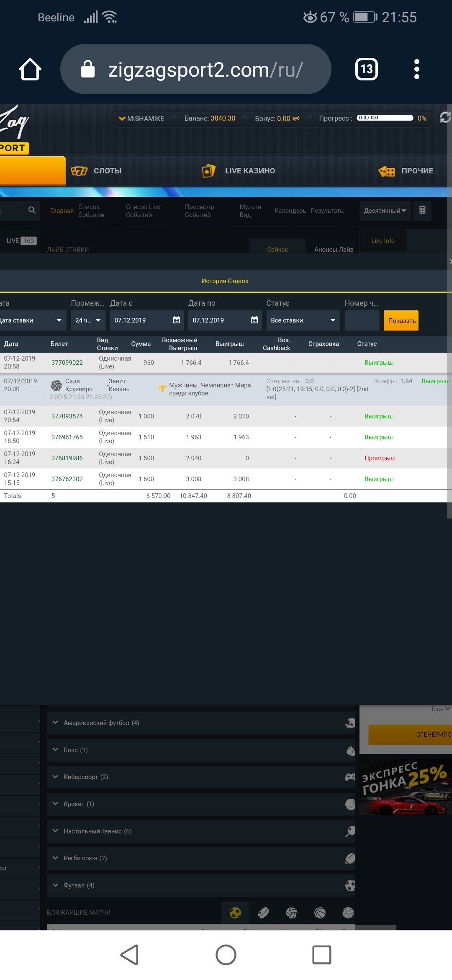Open bet ticket 376819986 link
Image resolution: width=452 pixels, height=980 pixels.
tap(67, 458)
